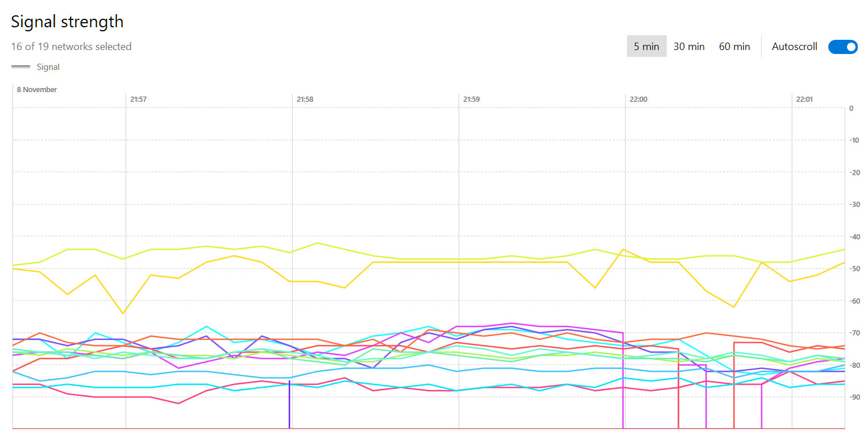The width and height of the screenshot is (868, 436).
Task: Click the 22:00 time marker
Action: click(638, 99)
